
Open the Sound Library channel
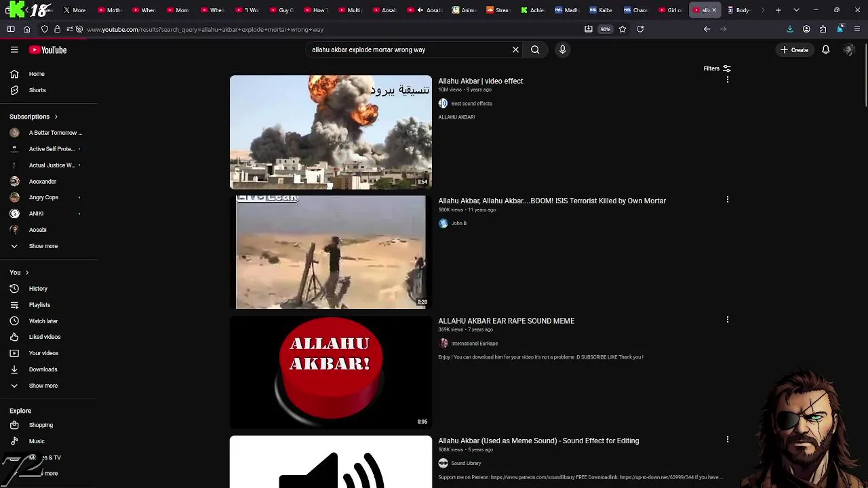point(466,464)
